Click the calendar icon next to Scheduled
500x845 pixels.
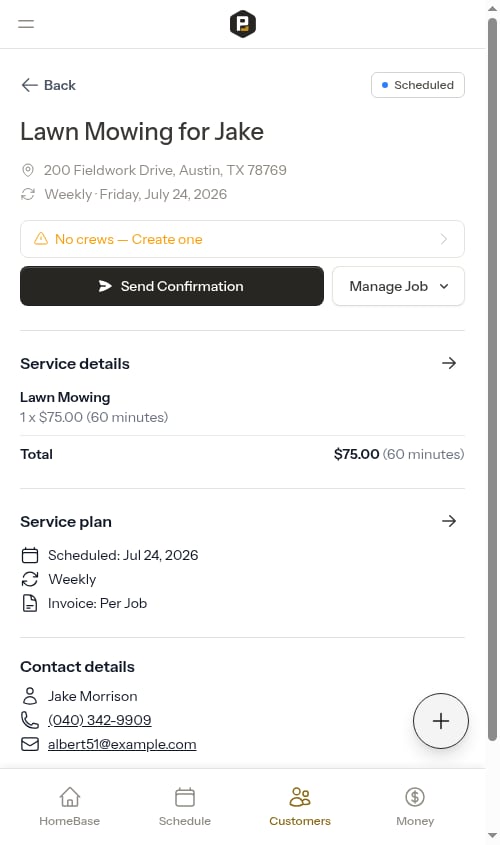coord(30,555)
